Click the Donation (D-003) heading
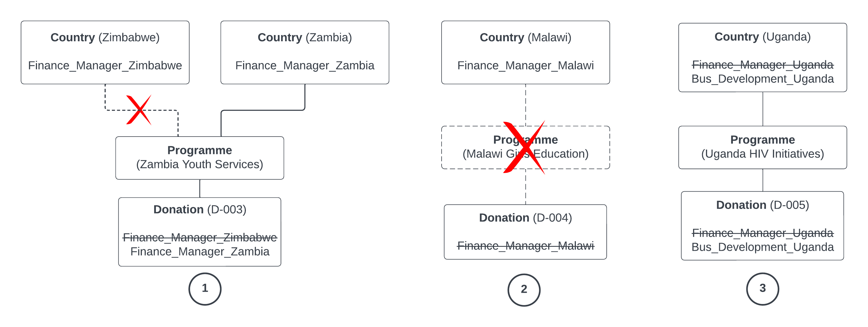This screenshot has width=868, height=327. pos(200,209)
